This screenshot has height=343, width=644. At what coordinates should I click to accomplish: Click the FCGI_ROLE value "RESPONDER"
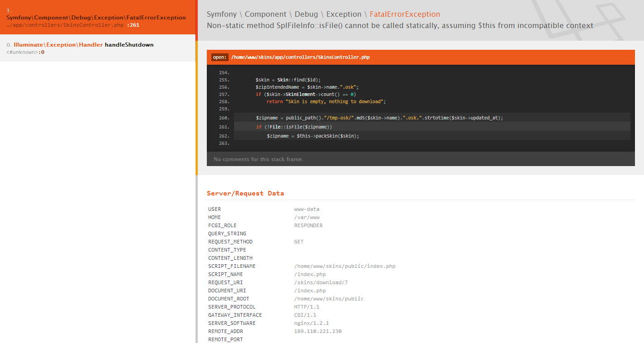(308, 225)
